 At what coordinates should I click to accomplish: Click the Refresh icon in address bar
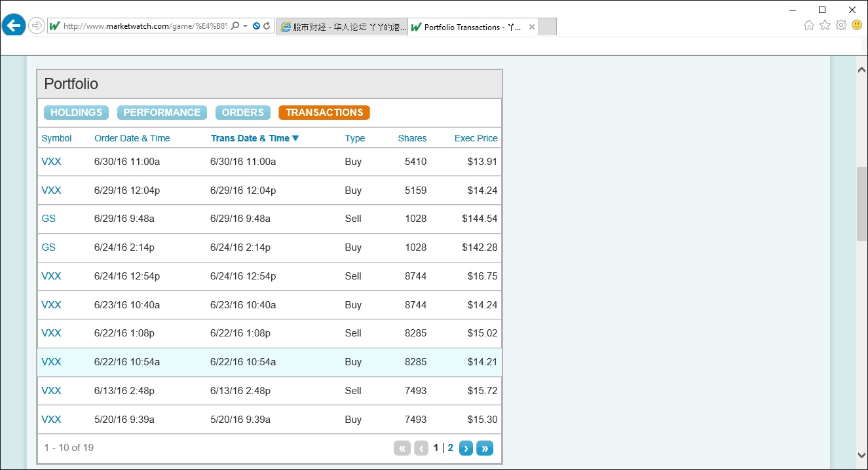[267, 26]
